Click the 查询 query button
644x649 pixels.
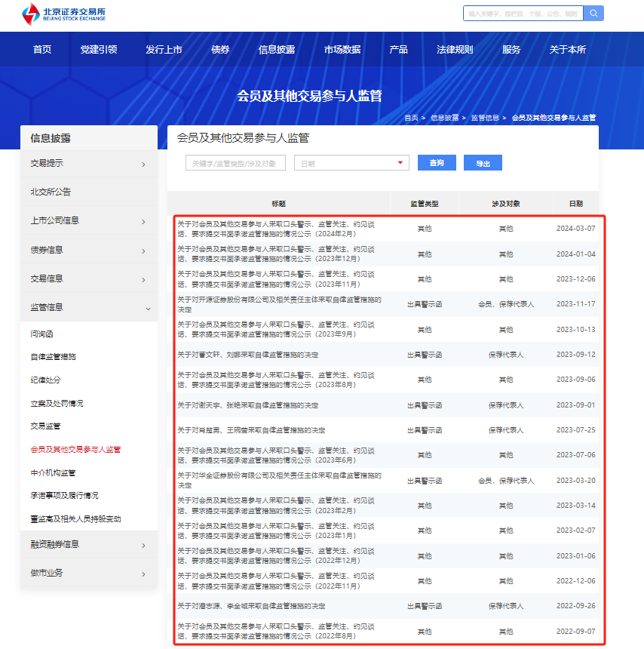[x=437, y=163]
